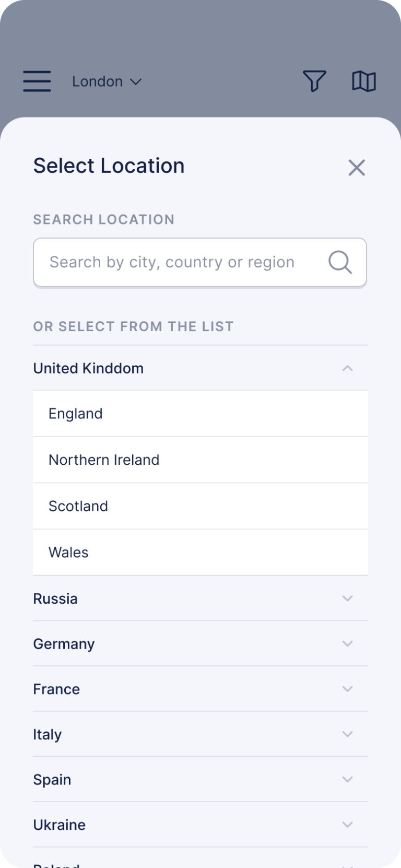This screenshot has height=868, width=401.
Task: Select England from the list
Action: point(76,414)
